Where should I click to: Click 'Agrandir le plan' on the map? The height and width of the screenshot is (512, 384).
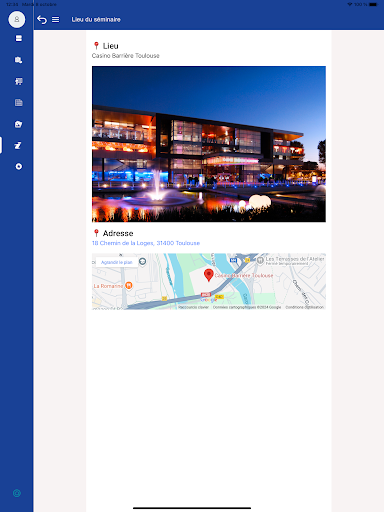(117, 262)
